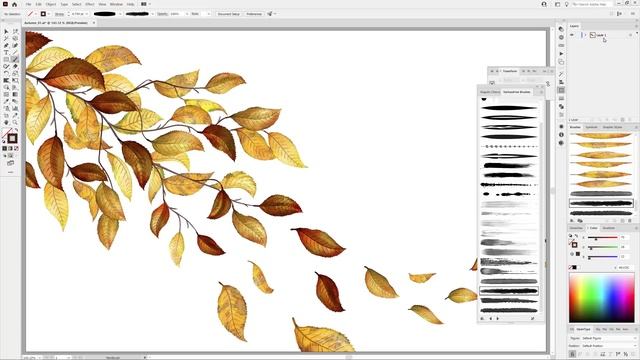Select the Rotate tool
This screenshot has width=640, height=360.
tap(6, 73)
